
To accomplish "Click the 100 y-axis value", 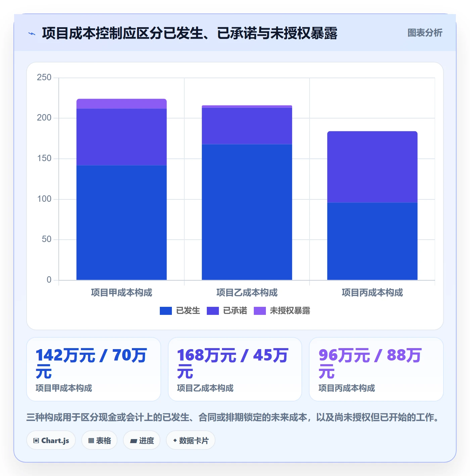I will (x=44, y=199).
